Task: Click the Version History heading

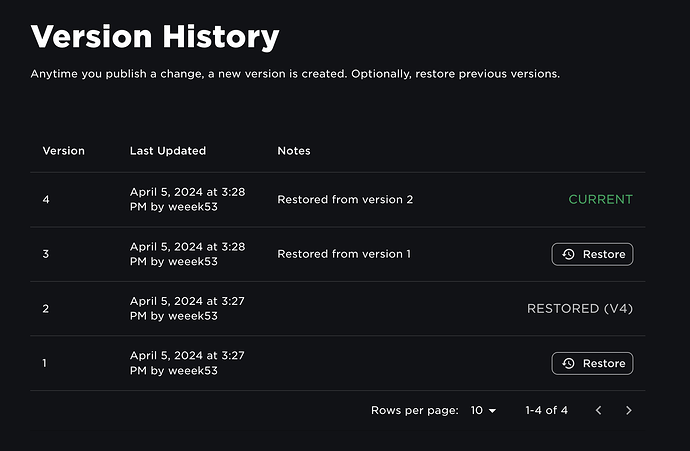Action: [155, 38]
